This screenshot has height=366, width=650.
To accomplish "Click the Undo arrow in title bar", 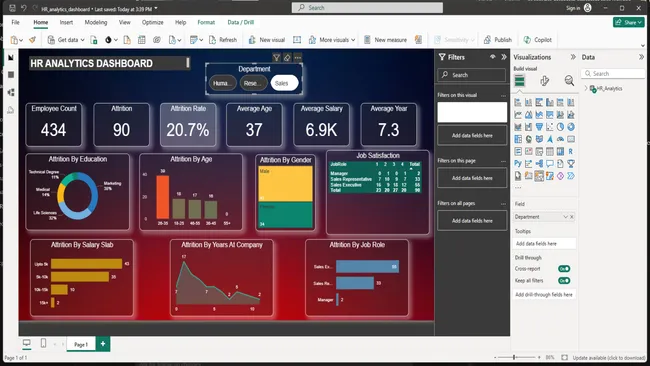I will coord(24,8).
